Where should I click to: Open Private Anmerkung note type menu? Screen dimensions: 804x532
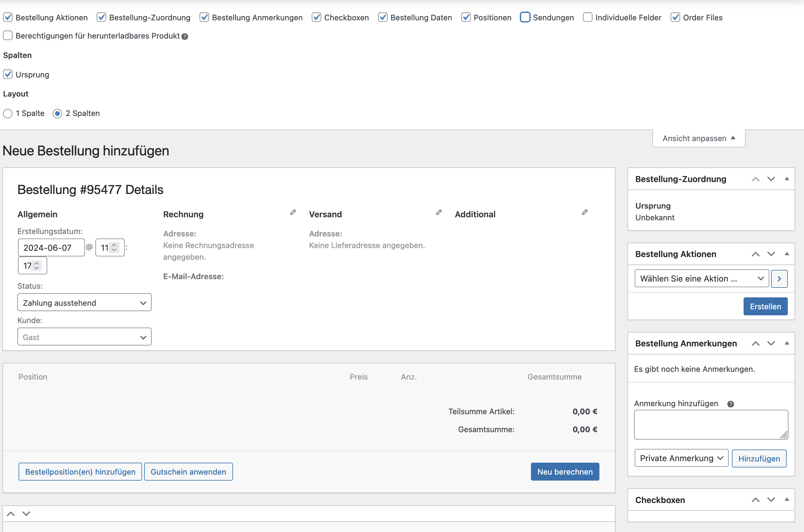(x=681, y=458)
